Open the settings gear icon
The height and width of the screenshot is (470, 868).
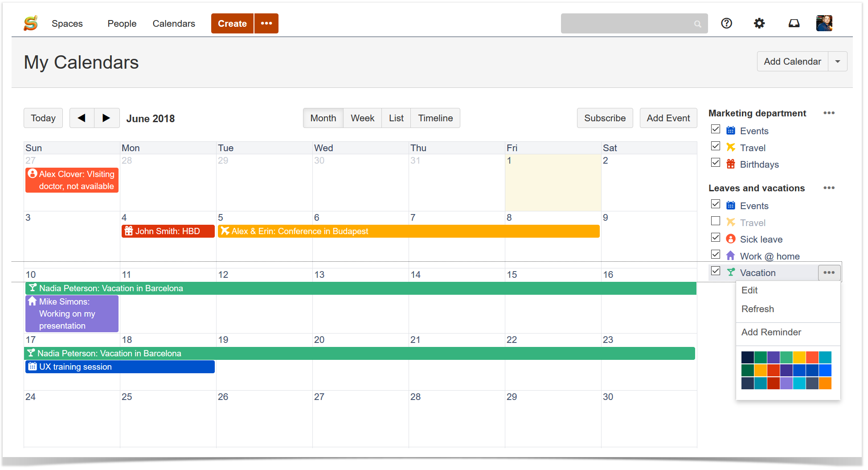point(759,23)
